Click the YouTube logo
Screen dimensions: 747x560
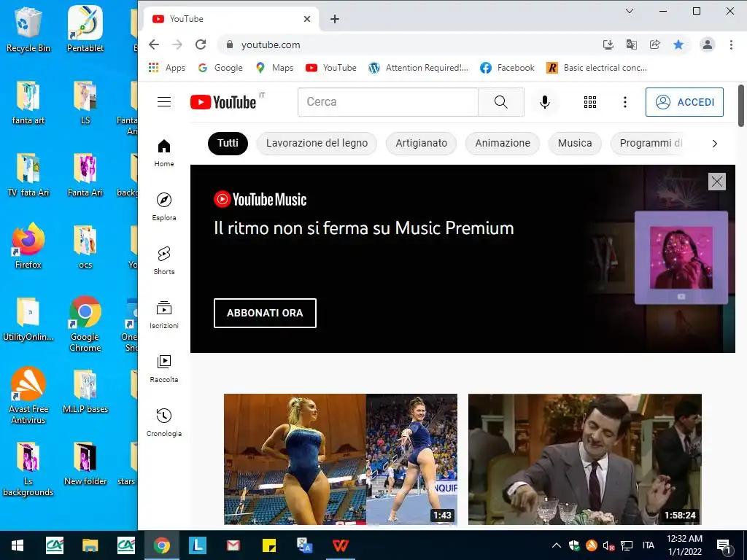pyautogui.click(x=223, y=102)
